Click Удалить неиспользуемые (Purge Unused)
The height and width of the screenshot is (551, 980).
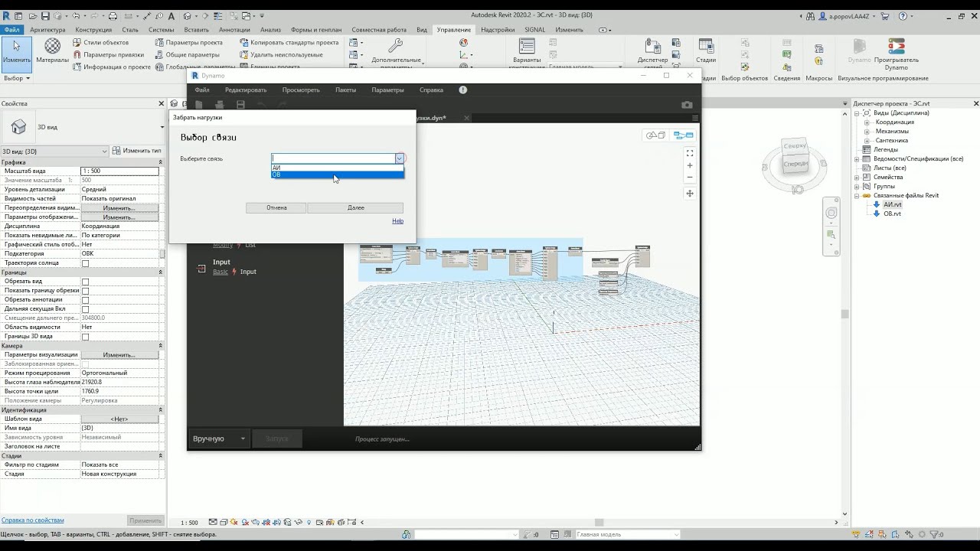pyautogui.click(x=281, y=55)
